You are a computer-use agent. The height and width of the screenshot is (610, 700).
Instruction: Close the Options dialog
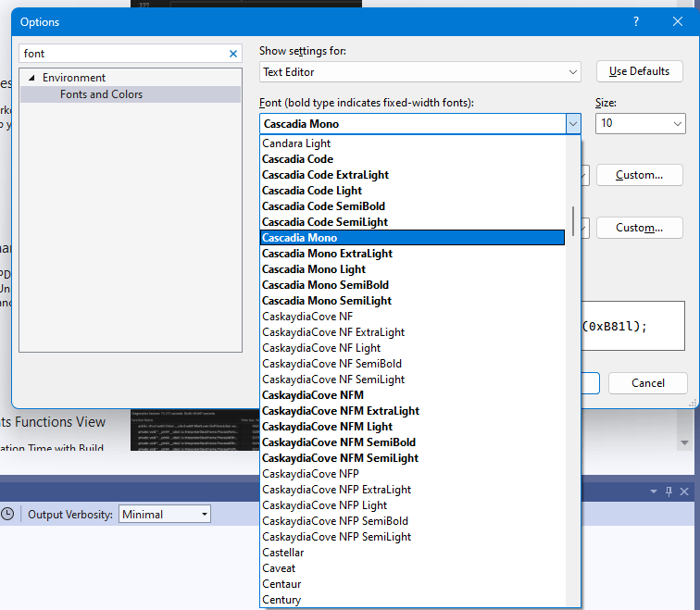(677, 21)
